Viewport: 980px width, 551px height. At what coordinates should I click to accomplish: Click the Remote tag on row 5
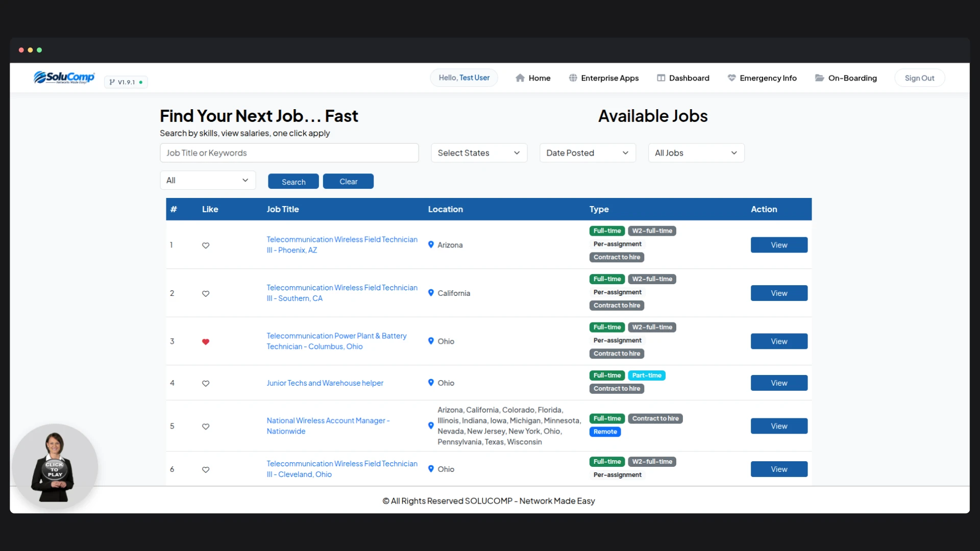pyautogui.click(x=605, y=432)
